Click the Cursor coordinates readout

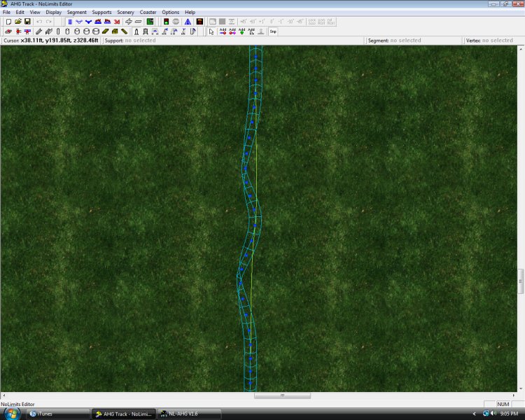coord(51,41)
